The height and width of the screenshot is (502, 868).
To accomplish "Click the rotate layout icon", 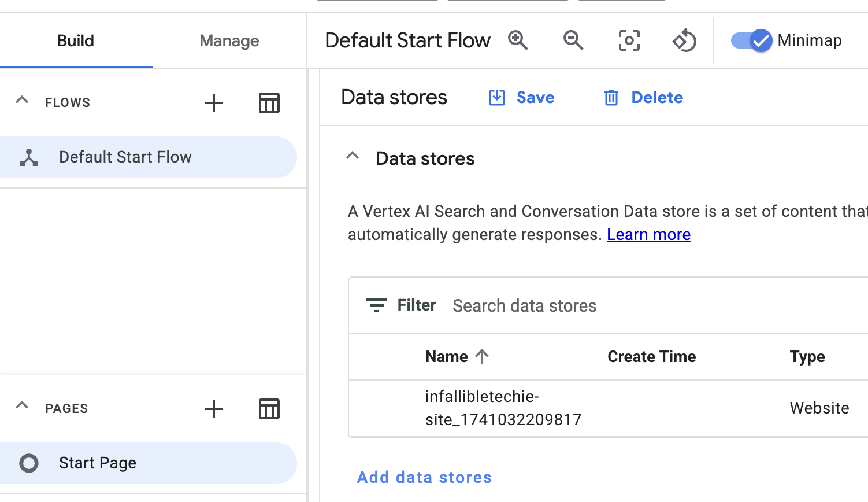I will click(x=684, y=40).
